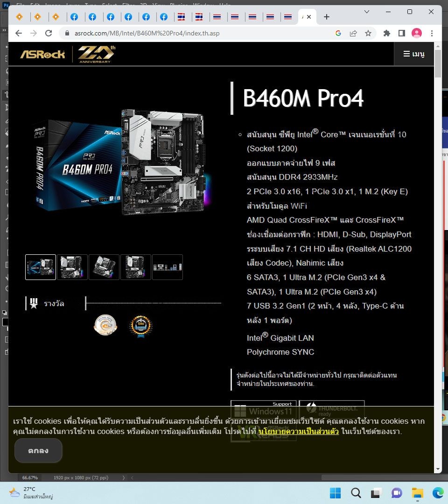Click the Google icon in the address bar

338,33
